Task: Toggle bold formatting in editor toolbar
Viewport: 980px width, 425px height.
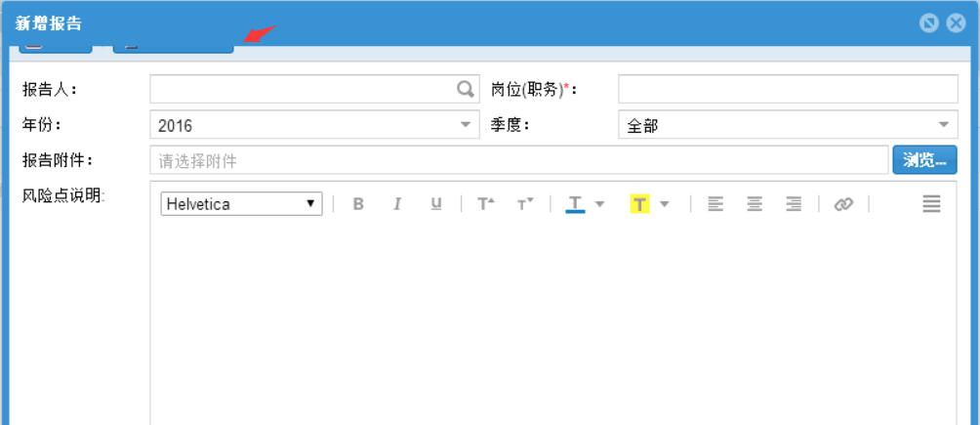Action: click(358, 204)
